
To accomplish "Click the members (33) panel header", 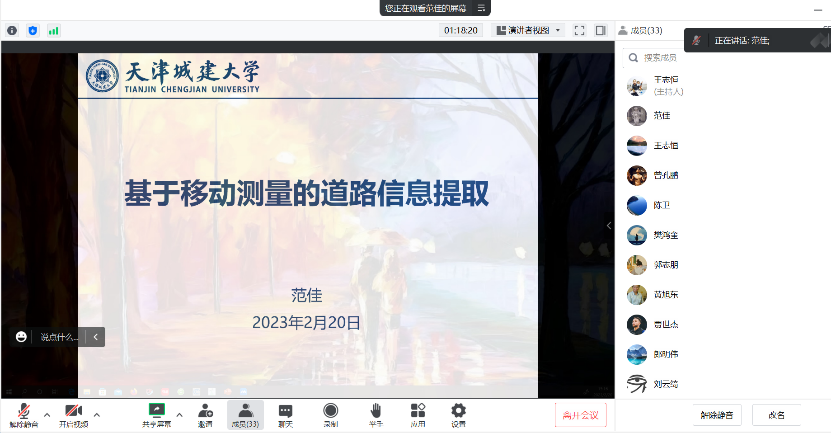I will click(640, 31).
